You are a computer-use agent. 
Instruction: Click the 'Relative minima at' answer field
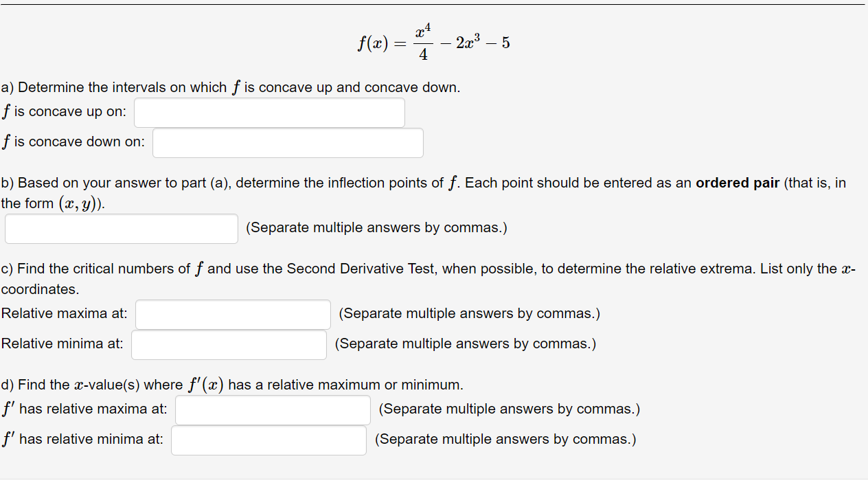[228, 344]
